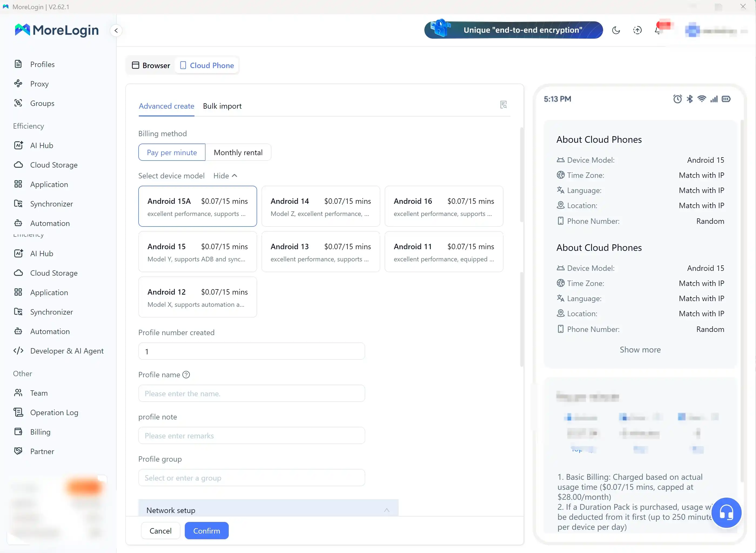Click the MoreLogin logo
Image resolution: width=756 pixels, height=553 pixels.
point(56,30)
